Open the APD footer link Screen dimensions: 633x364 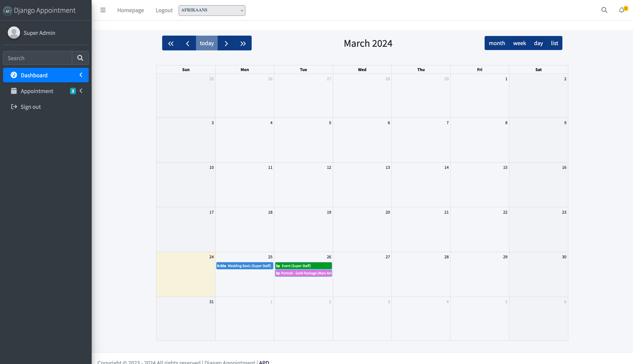pyautogui.click(x=264, y=362)
